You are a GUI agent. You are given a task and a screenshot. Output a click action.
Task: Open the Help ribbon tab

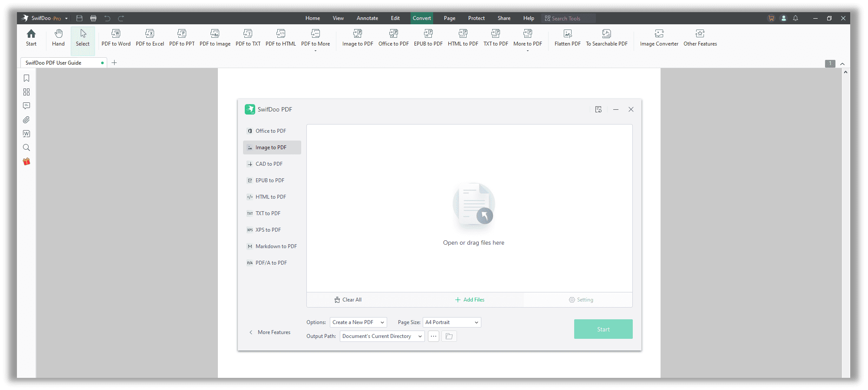coord(529,18)
